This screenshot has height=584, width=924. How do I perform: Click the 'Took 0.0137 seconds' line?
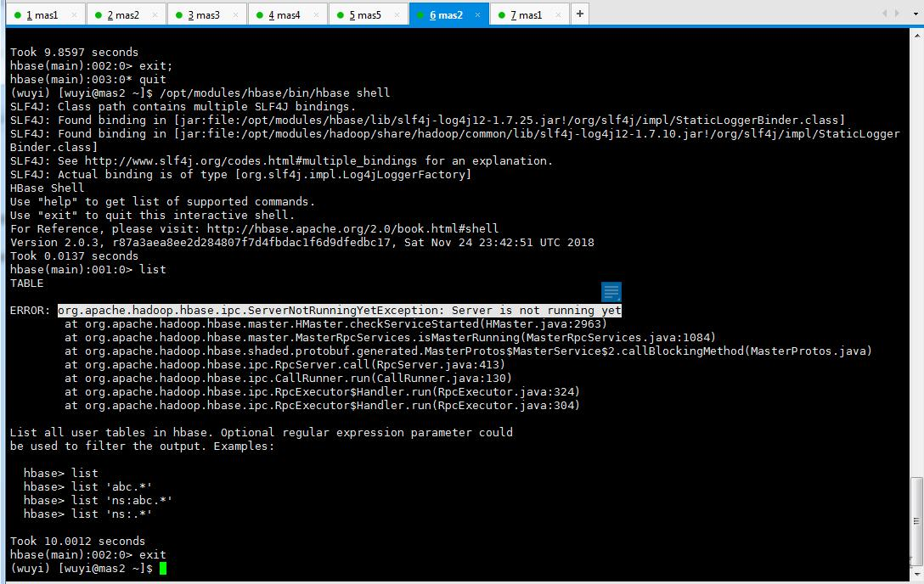click(x=74, y=256)
